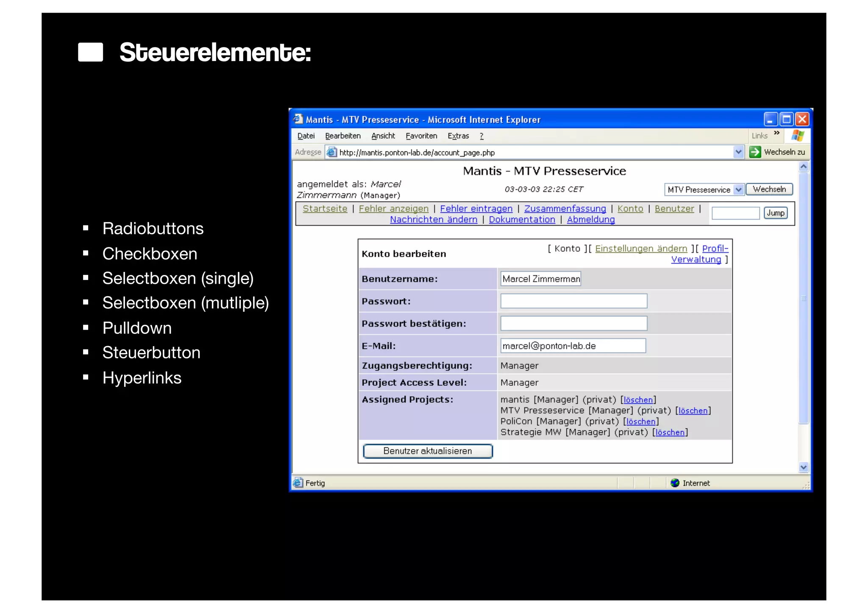Click the Konto bearbeiten heading text
Image resolution: width=868 pixels, height=613 pixels.
[x=404, y=254]
